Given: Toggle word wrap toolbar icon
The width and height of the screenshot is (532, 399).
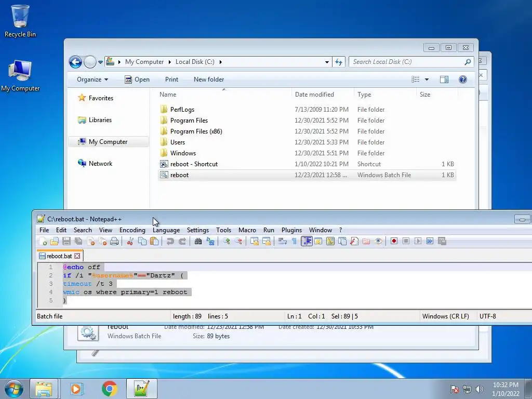Looking at the screenshot, I should coord(282,241).
